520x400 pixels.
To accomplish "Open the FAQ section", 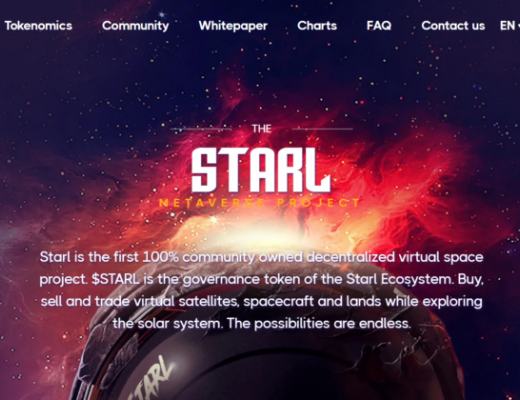I will coord(379,26).
